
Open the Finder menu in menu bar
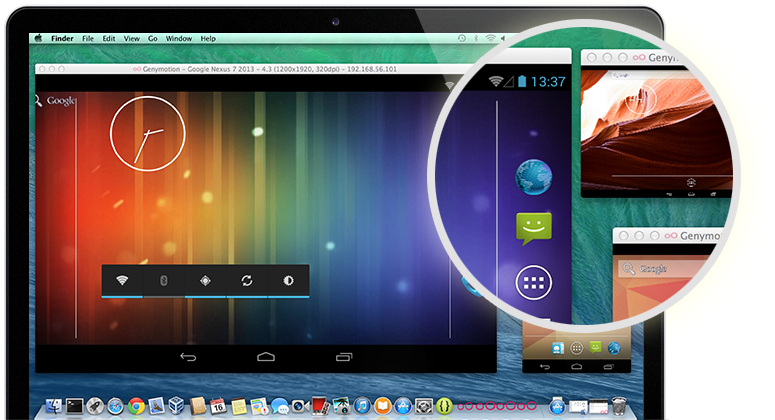[64, 38]
